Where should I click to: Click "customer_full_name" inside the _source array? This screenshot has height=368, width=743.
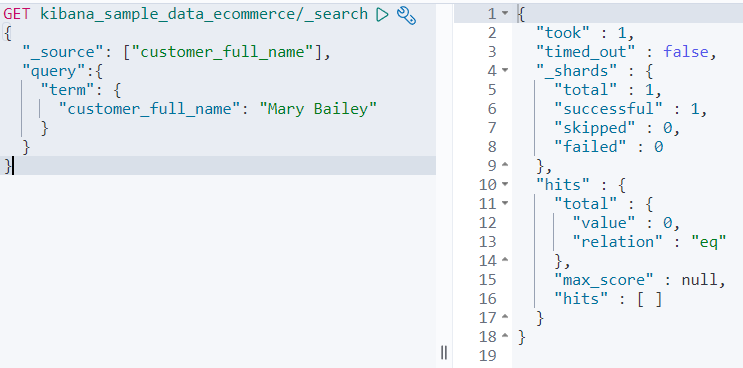(223, 52)
